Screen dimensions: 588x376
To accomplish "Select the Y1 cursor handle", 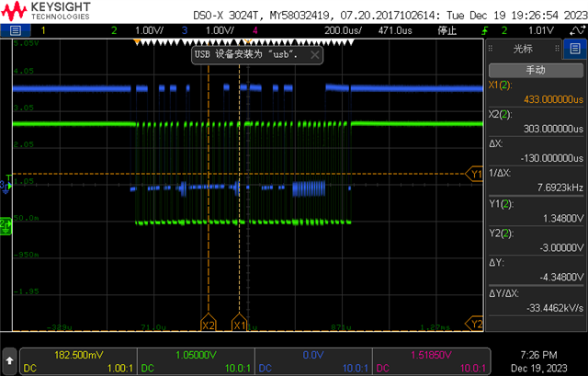I will pos(475,174).
